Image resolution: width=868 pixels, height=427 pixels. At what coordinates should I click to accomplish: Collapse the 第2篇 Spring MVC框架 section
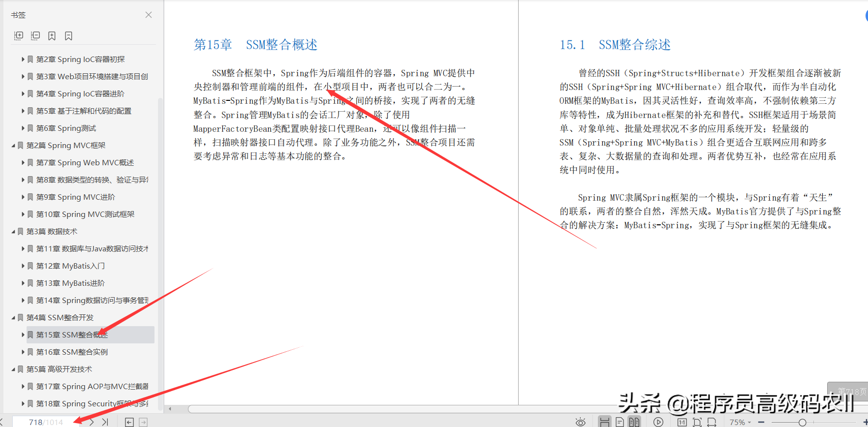tap(13, 145)
